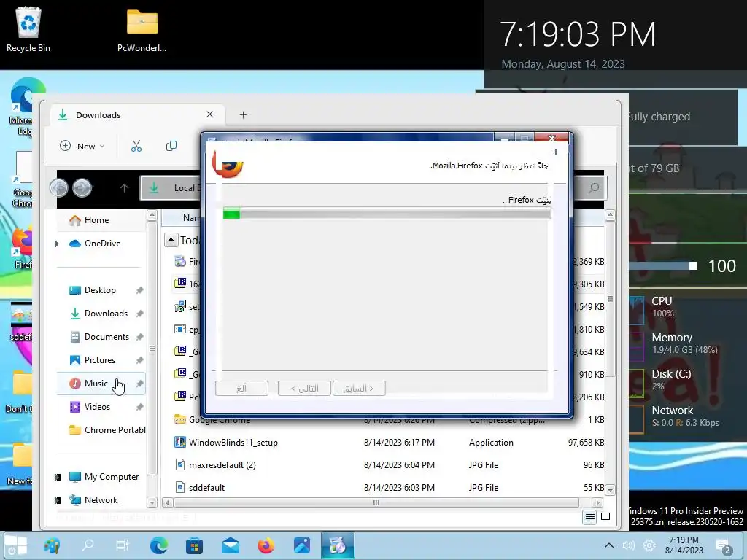
Task: Open Documents in the navigation pane
Action: pos(99,337)
